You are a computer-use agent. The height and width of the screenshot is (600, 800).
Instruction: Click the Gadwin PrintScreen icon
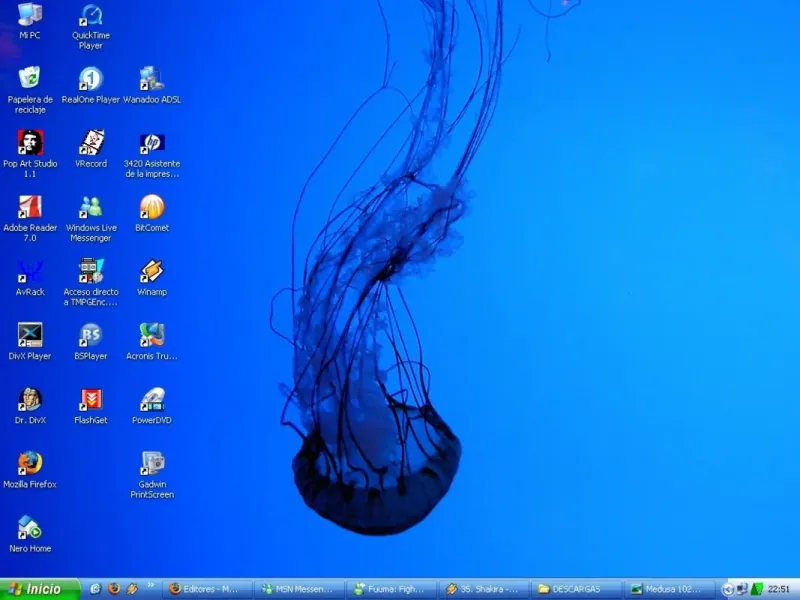152,463
